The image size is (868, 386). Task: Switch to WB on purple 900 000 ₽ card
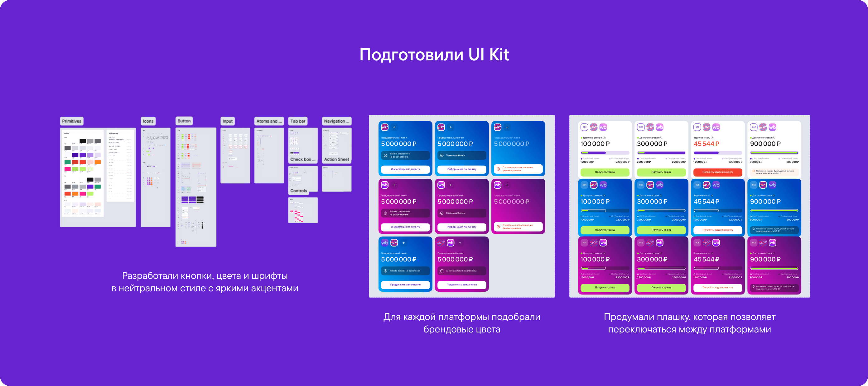pos(772,242)
